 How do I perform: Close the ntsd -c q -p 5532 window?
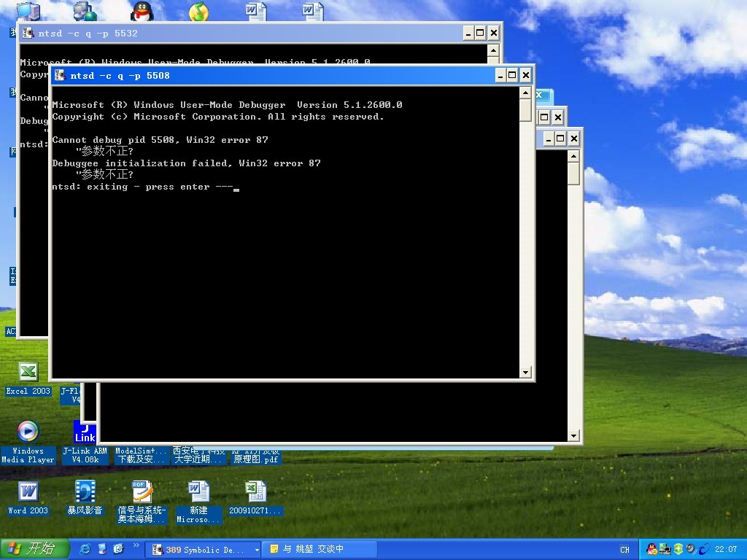click(494, 33)
